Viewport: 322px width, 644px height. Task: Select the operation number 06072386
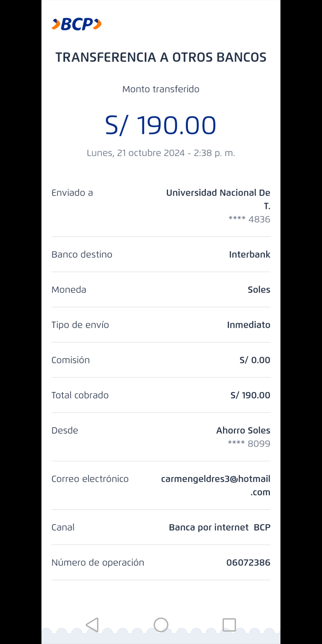point(248,563)
